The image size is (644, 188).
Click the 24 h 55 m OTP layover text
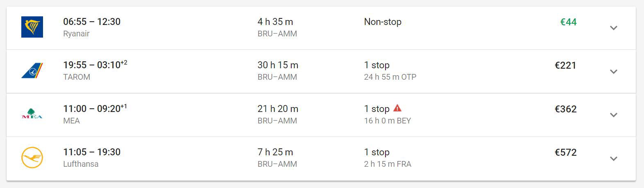(x=390, y=77)
